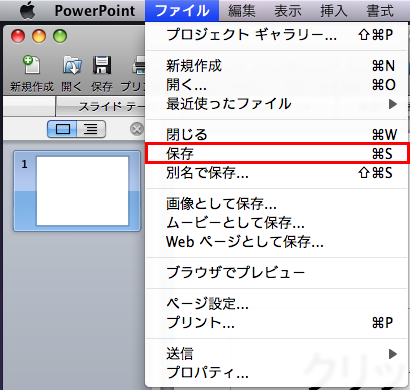This screenshot has width=410, height=390.
Task: Open the 表示 menu
Action: (x=287, y=11)
